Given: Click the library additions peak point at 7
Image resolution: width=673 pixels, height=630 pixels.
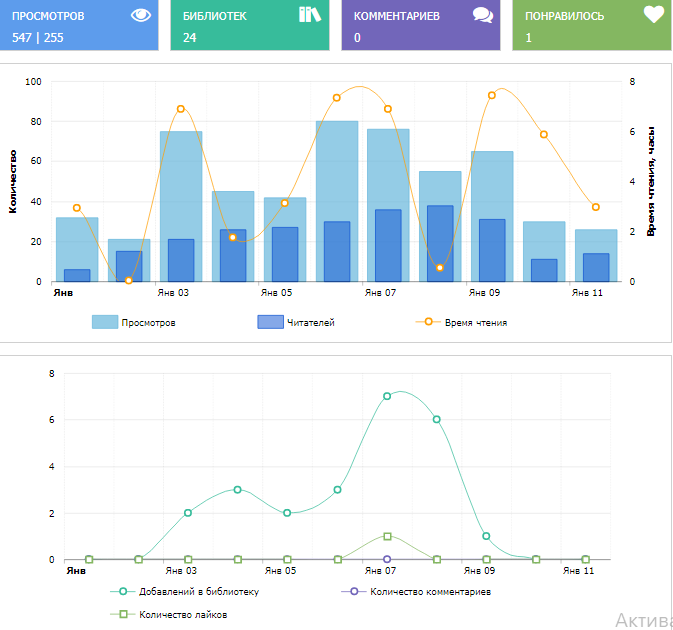Looking at the screenshot, I should point(387,396).
